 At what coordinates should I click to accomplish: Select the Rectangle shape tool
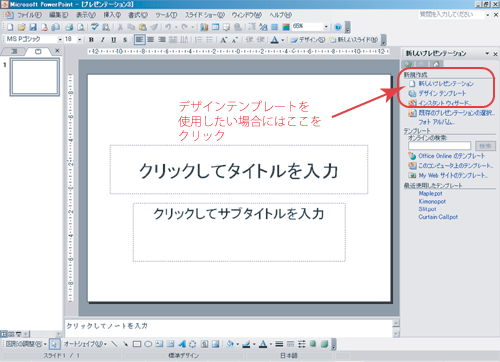click(x=137, y=344)
